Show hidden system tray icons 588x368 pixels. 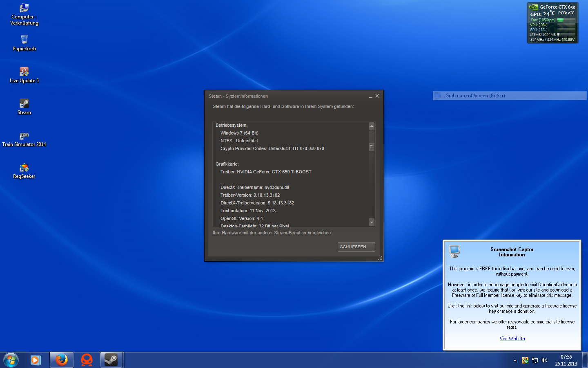tap(515, 360)
